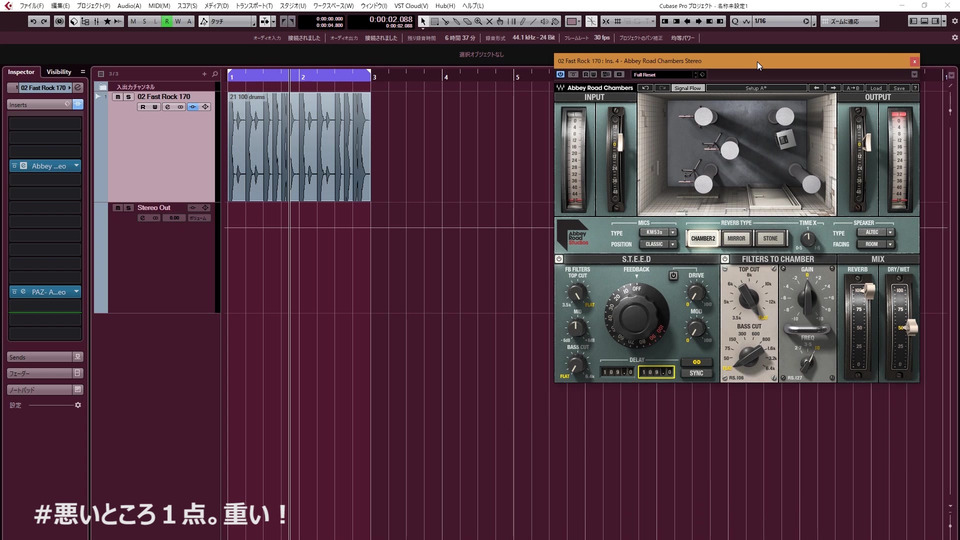This screenshot has width=960, height=540.
Task: Click the Redo arrow in Cubase toolbar
Action: click(x=43, y=21)
